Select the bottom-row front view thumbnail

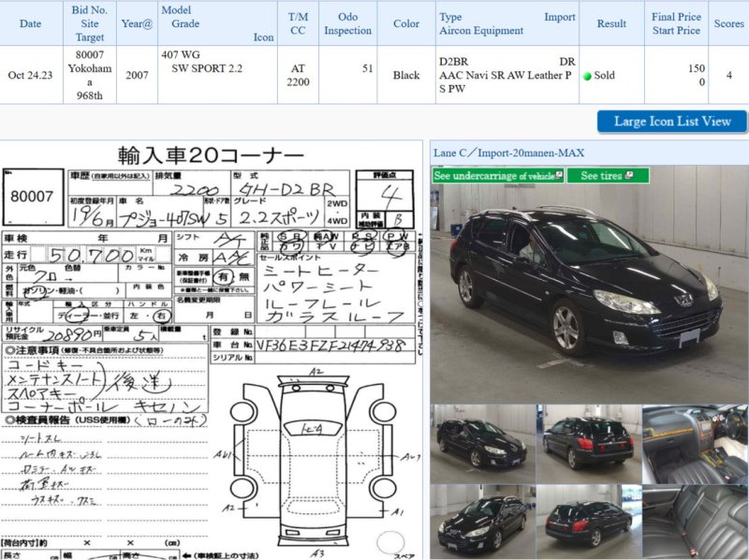click(483, 522)
